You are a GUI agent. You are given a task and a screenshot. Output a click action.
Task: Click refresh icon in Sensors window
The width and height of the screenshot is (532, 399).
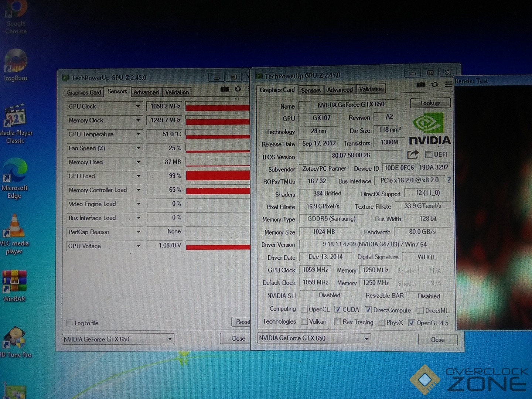(x=238, y=89)
